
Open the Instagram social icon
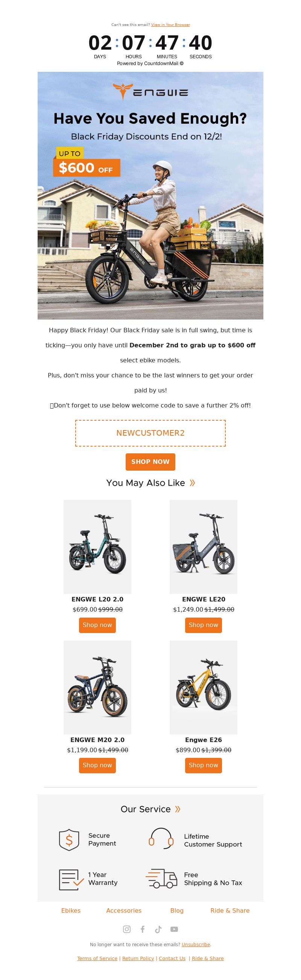127,929
